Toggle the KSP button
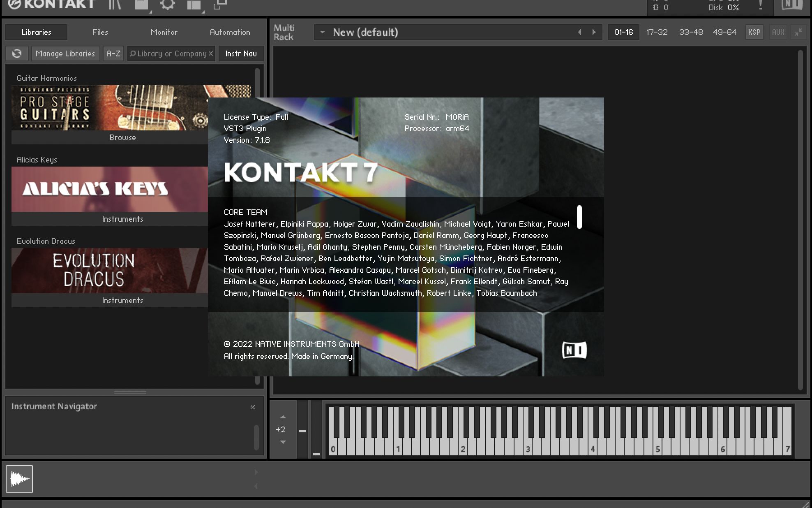Image resolution: width=812 pixels, height=508 pixels. click(754, 32)
